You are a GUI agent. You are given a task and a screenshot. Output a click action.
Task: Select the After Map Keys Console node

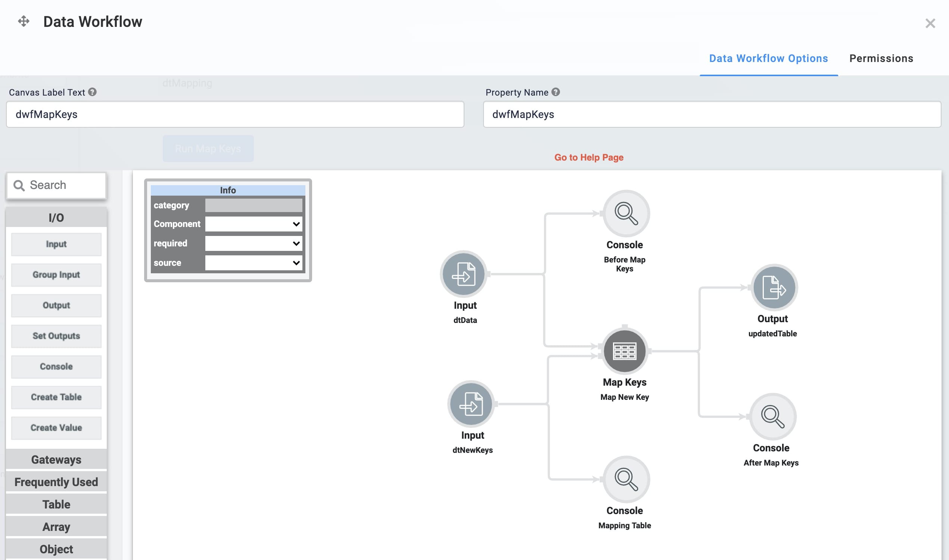click(772, 417)
